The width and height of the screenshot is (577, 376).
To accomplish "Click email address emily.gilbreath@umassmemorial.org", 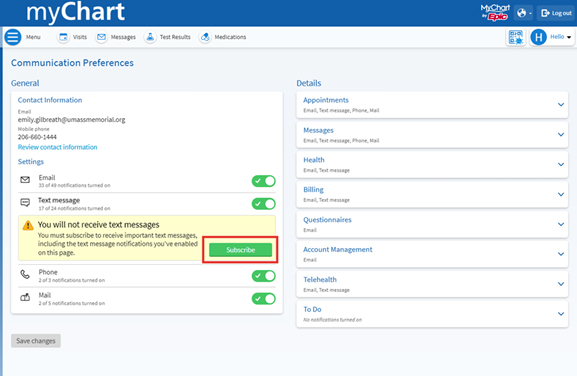I will click(72, 120).
